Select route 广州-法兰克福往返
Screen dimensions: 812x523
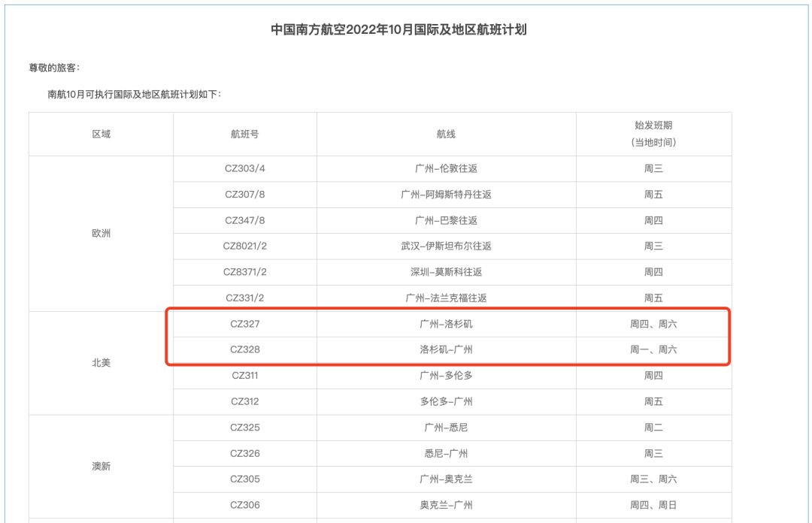click(446, 298)
